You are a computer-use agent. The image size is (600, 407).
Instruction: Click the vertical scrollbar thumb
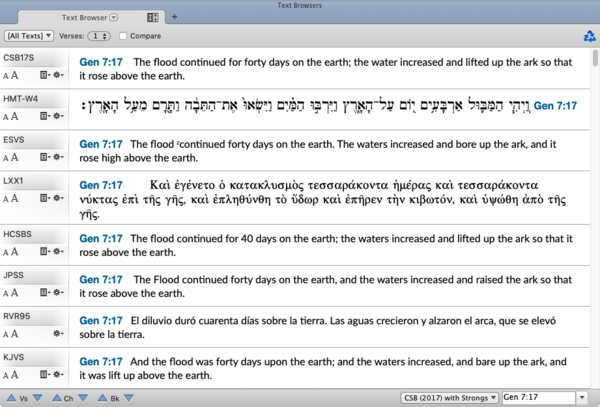click(x=595, y=58)
